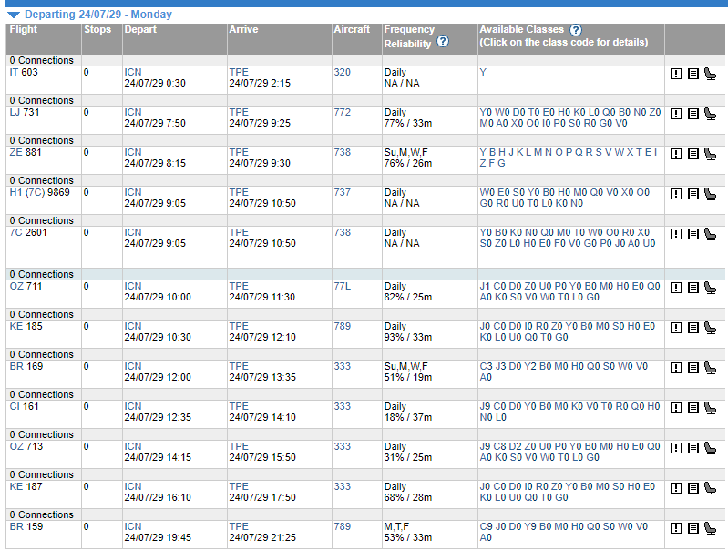Click departure time 24/07/29 19:45
This screenshot has width=728, height=560.
tap(158, 538)
